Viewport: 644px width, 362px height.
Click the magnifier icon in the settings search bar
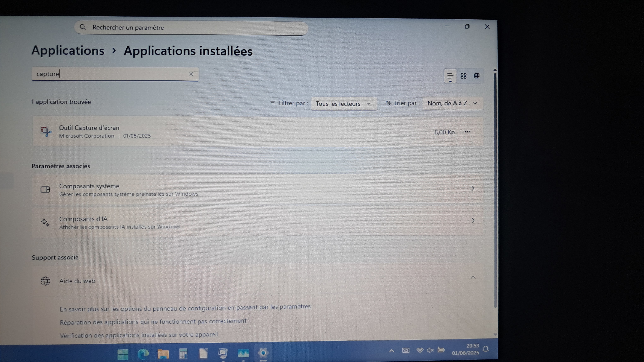click(x=83, y=27)
